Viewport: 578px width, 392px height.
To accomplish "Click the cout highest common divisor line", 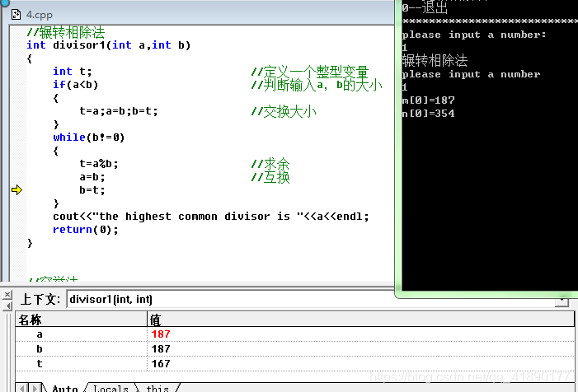I will (211, 217).
